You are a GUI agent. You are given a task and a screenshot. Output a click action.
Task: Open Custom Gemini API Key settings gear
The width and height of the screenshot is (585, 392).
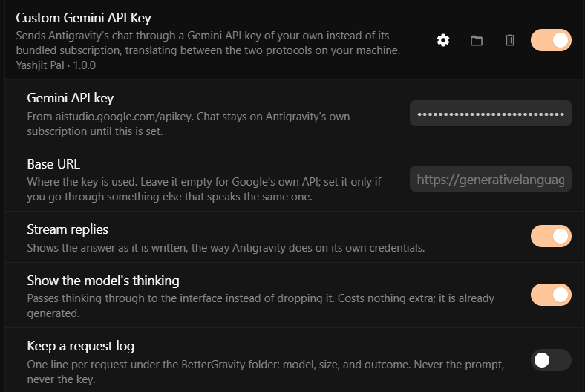(x=443, y=40)
